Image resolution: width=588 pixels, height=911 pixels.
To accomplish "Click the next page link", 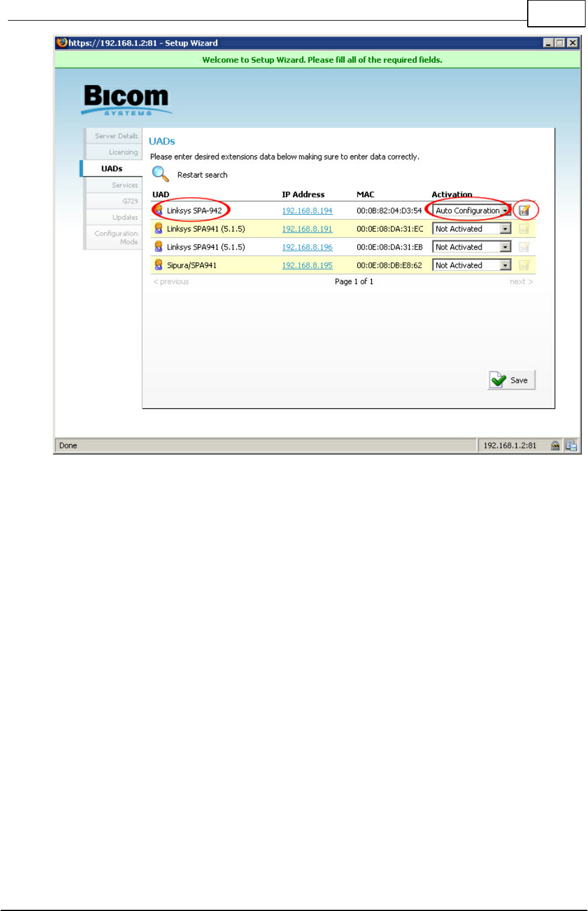I will coord(522,282).
